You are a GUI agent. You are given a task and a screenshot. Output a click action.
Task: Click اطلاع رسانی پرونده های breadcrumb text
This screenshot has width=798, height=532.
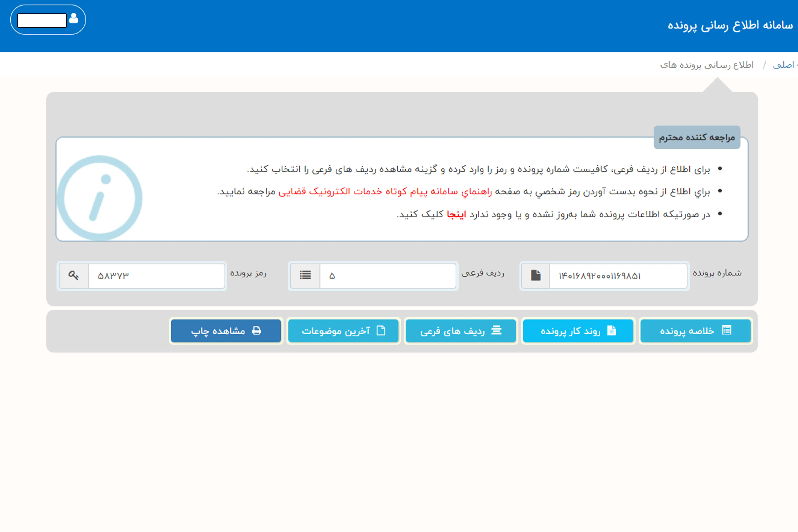[x=707, y=65]
